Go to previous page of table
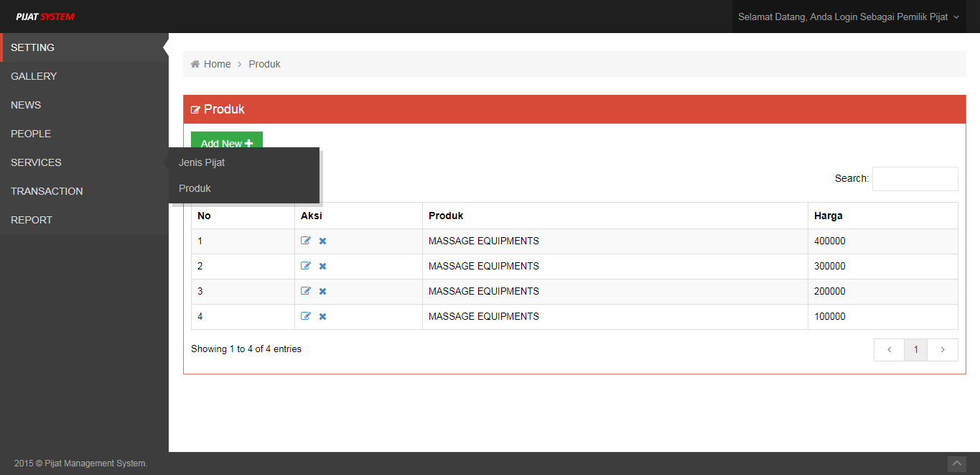This screenshot has height=475, width=980. (x=889, y=350)
